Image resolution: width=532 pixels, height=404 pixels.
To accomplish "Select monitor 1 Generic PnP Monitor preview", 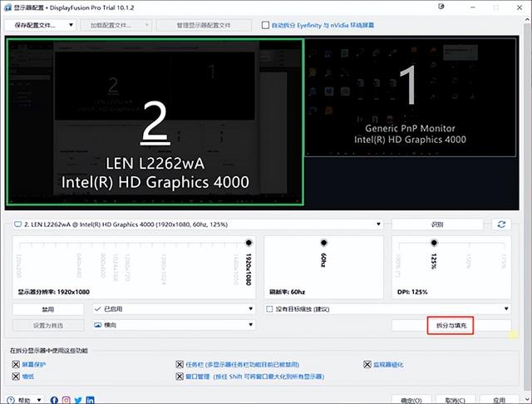I will 411,97.
